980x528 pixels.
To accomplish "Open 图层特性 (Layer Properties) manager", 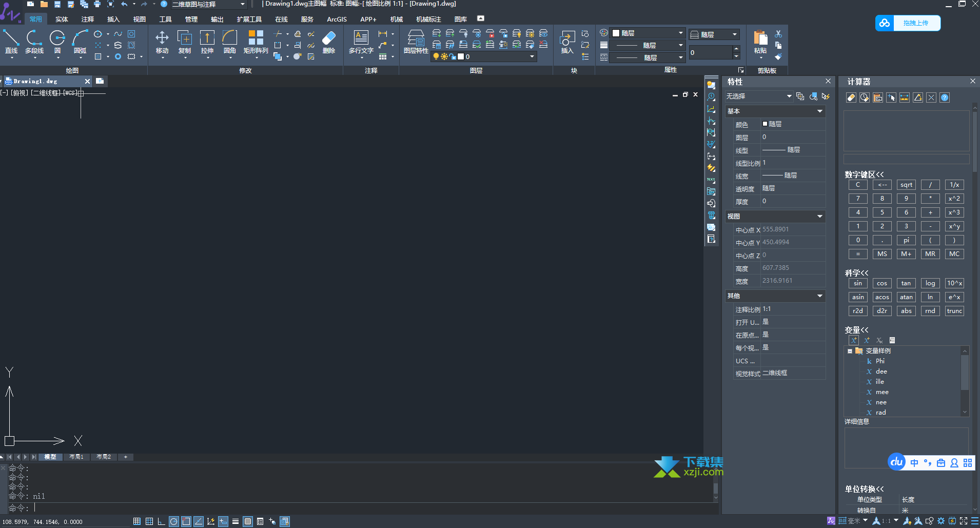I will pyautogui.click(x=416, y=42).
